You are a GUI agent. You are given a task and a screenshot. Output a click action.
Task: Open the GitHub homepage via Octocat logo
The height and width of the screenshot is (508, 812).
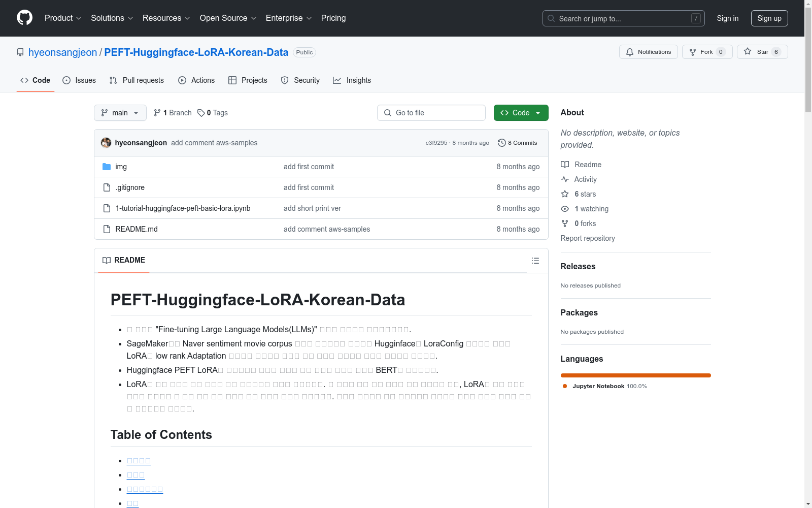[24, 18]
